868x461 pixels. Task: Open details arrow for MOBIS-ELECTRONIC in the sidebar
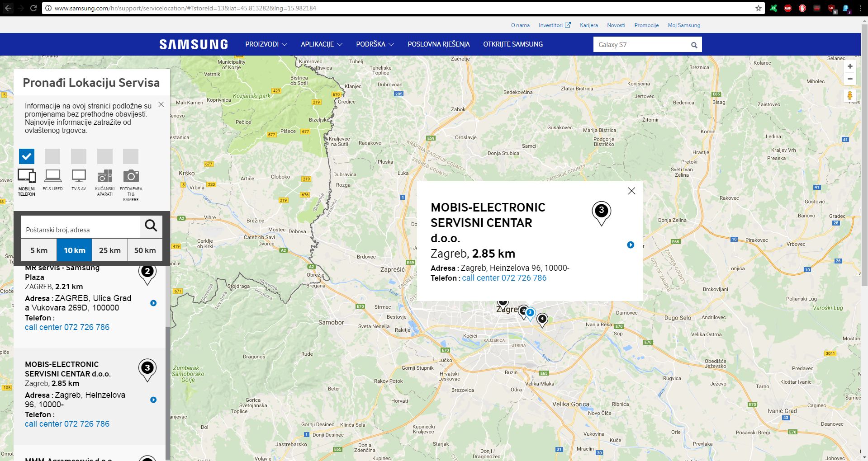[x=153, y=400]
